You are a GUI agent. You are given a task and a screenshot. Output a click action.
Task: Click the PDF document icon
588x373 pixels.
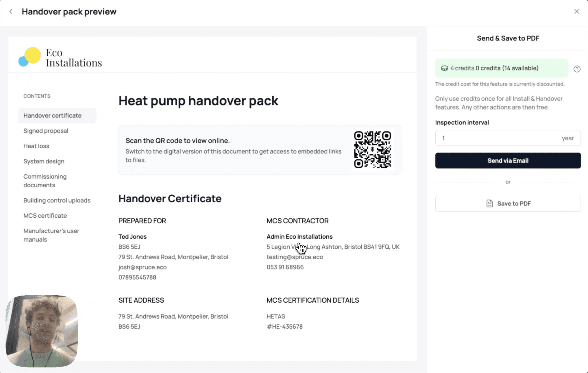(489, 203)
